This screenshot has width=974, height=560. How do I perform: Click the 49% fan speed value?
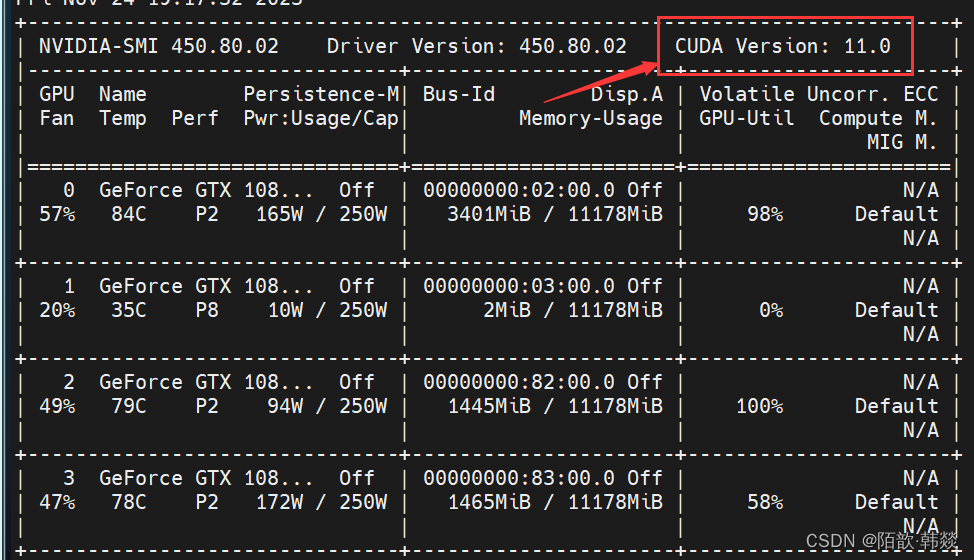coord(57,406)
